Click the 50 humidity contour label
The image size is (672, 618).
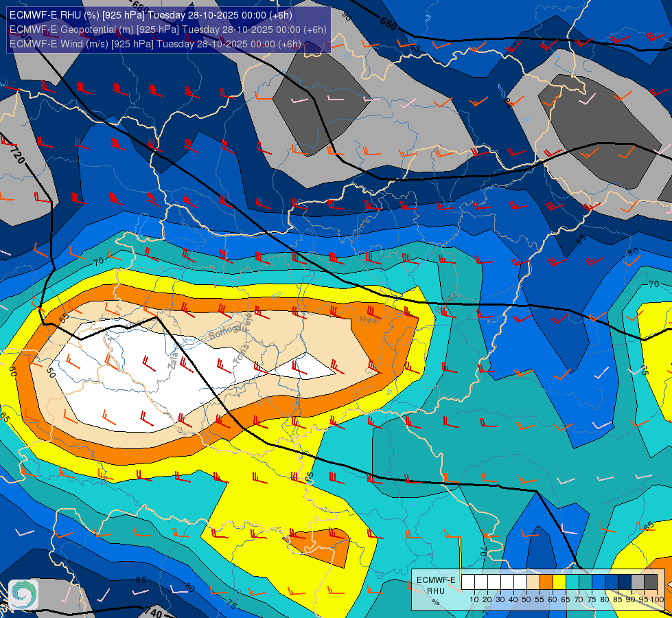coord(51,373)
